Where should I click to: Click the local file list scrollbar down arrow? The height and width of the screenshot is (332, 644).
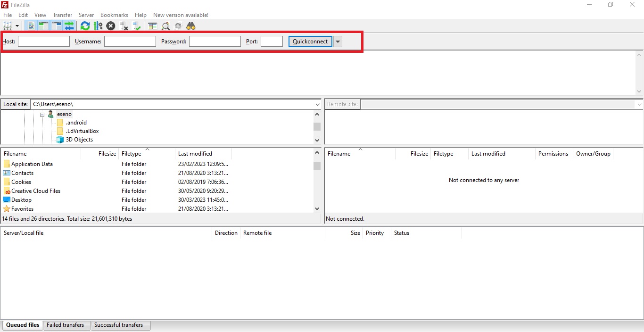pyautogui.click(x=317, y=208)
